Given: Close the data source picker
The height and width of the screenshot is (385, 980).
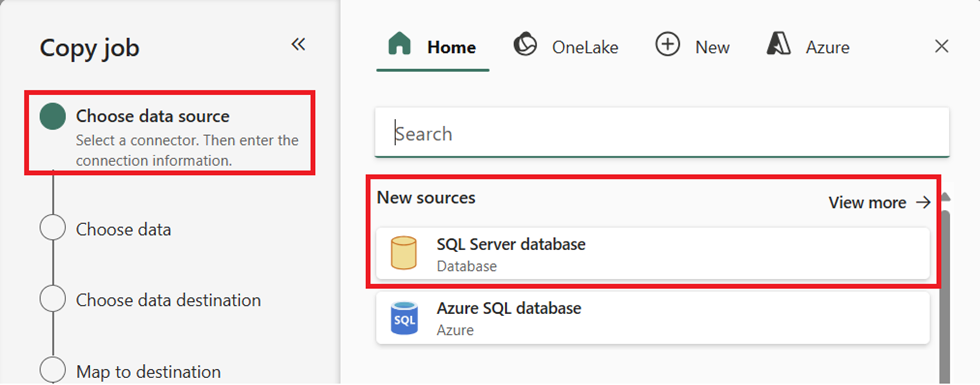Looking at the screenshot, I should (x=941, y=47).
